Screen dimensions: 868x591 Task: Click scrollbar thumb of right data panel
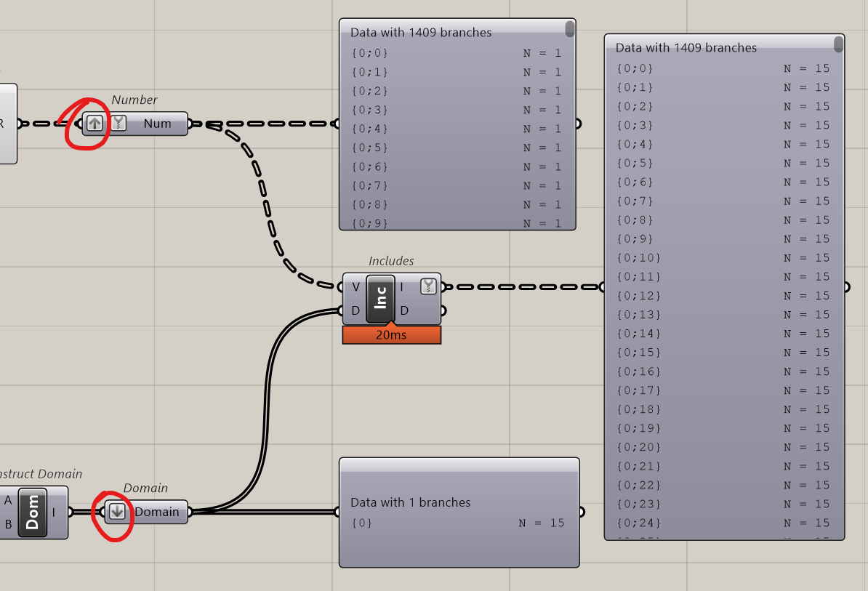pos(839,44)
